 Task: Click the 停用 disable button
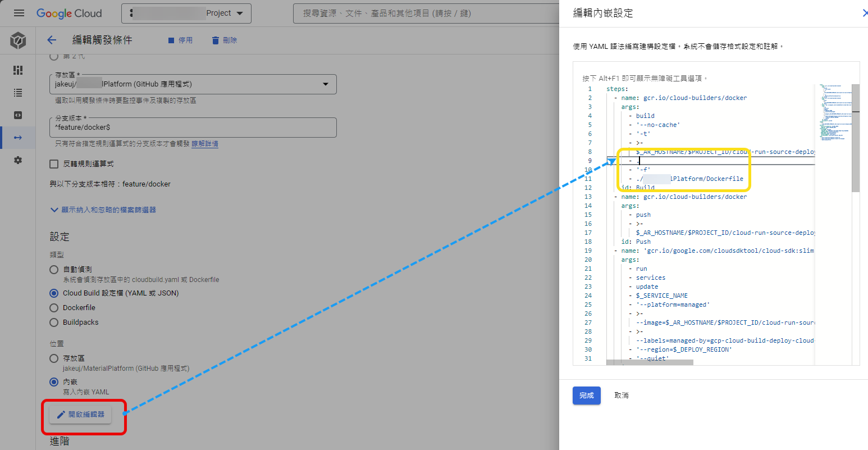click(180, 40)
